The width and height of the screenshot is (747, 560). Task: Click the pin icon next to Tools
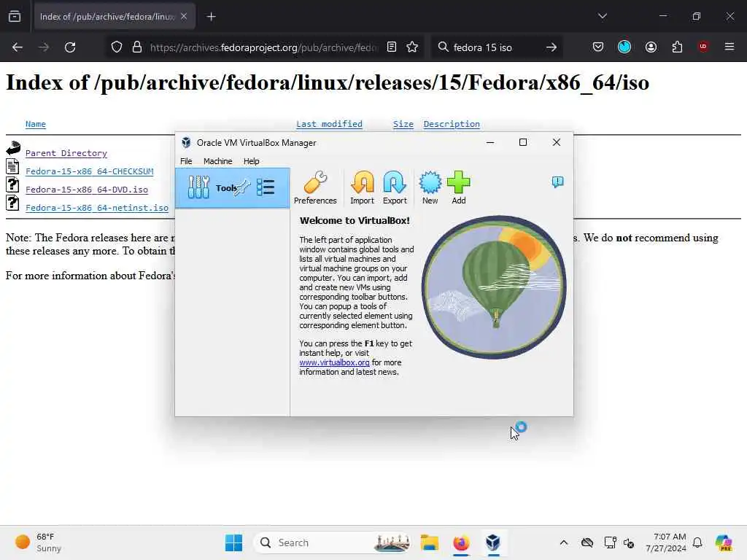point(242,187)
